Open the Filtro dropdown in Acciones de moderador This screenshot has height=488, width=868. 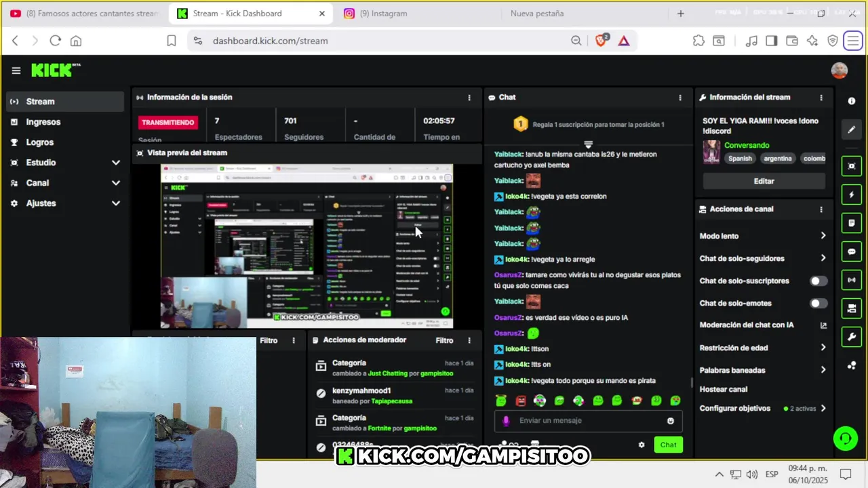[x=444, y=340]
